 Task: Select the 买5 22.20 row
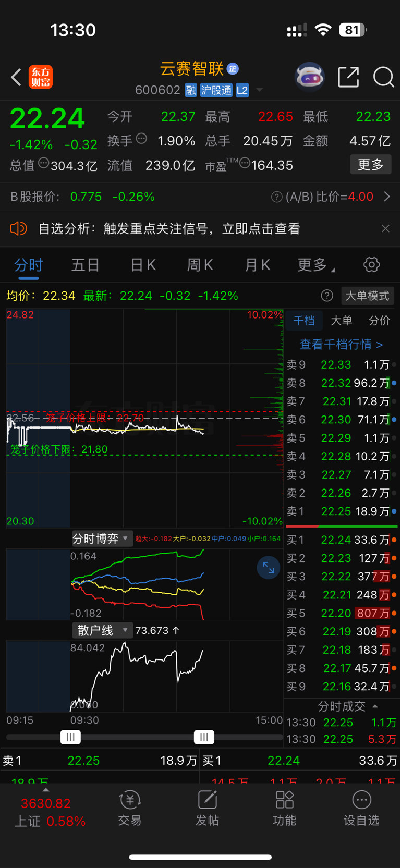tap(342, 613)
